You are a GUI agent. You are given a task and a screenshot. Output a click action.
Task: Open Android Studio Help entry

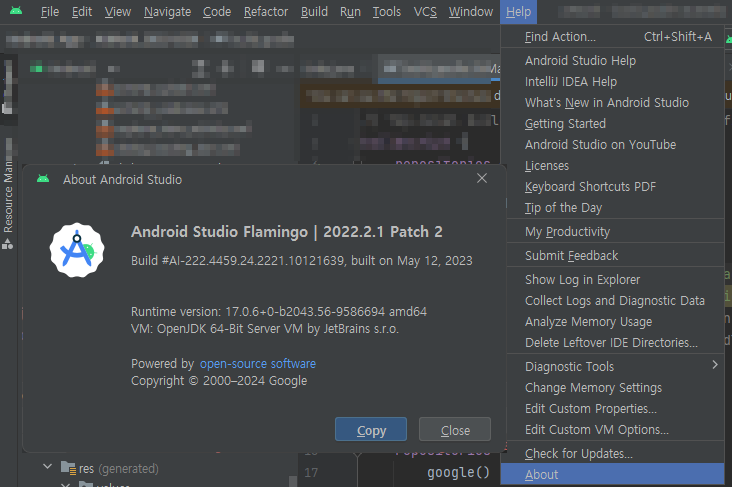pos(612,61)
